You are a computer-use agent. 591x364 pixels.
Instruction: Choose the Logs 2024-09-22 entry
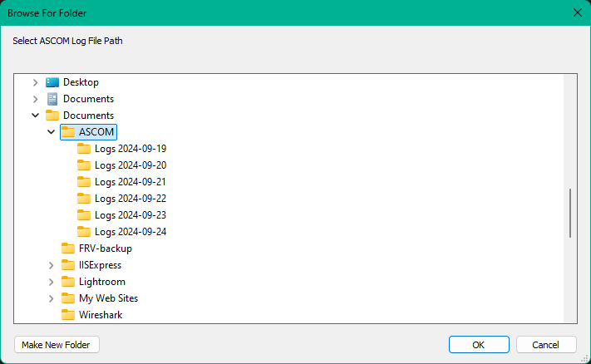coord(131,199)
